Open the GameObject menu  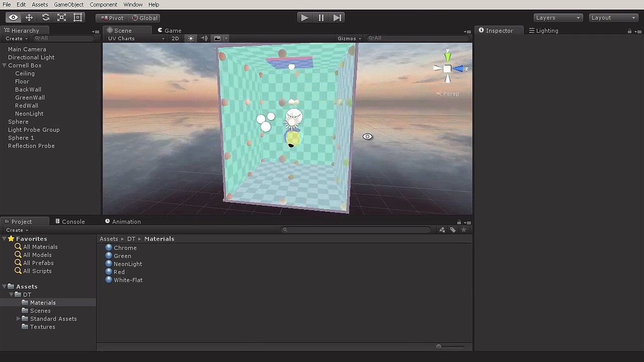[68, 5]
